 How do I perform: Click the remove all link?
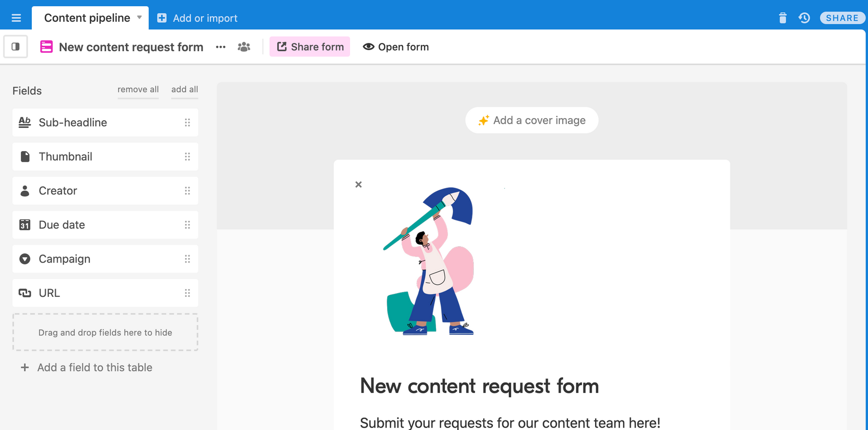138,89
